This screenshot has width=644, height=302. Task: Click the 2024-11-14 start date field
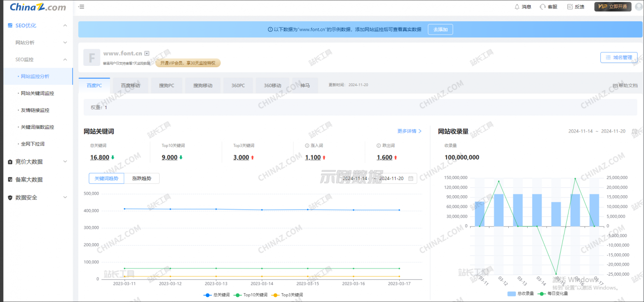[355, 179]
